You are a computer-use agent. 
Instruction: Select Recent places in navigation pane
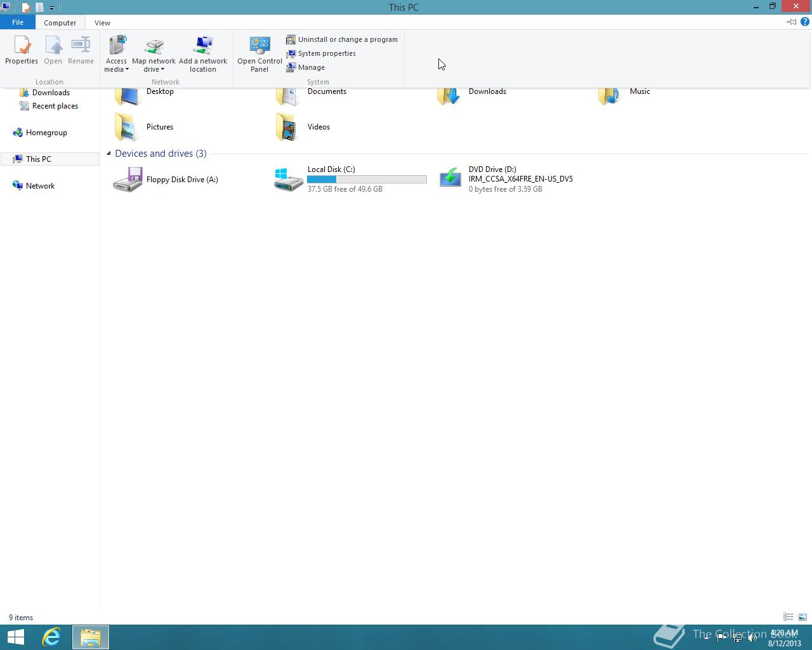coord(55,106)
